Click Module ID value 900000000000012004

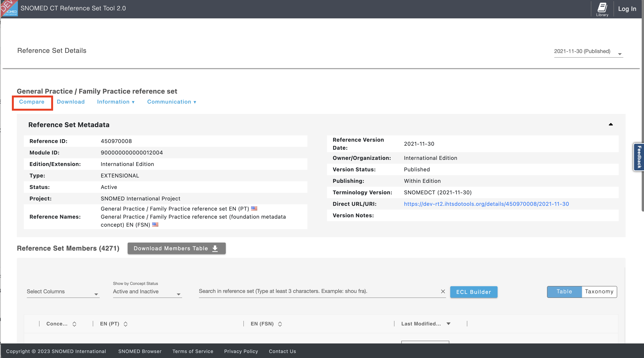point(132,153)
